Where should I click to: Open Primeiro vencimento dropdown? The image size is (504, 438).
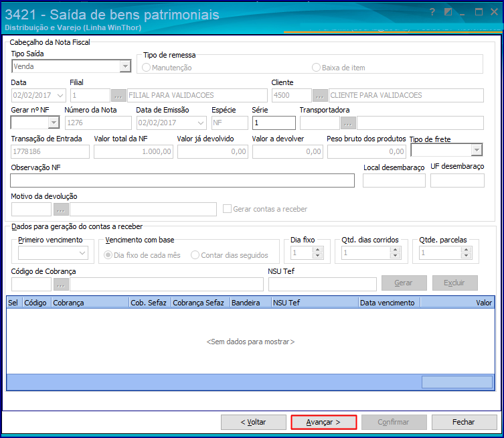click(82, 252)
